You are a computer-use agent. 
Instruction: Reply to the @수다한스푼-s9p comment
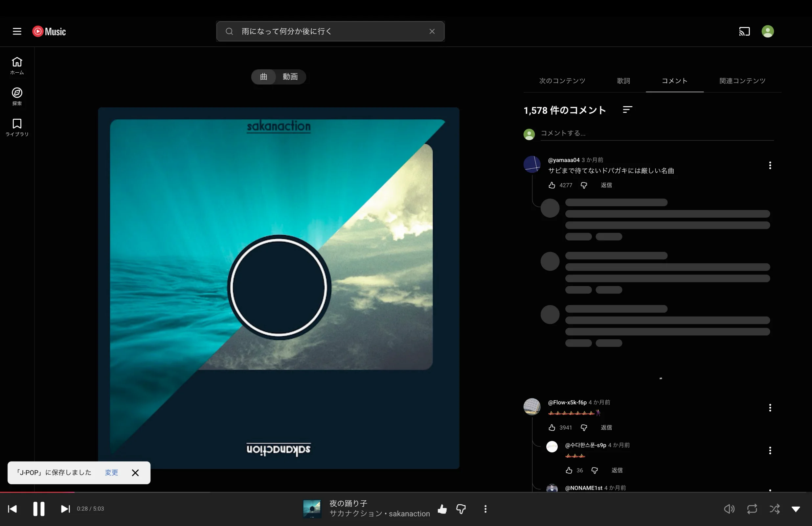pos(617,471)
